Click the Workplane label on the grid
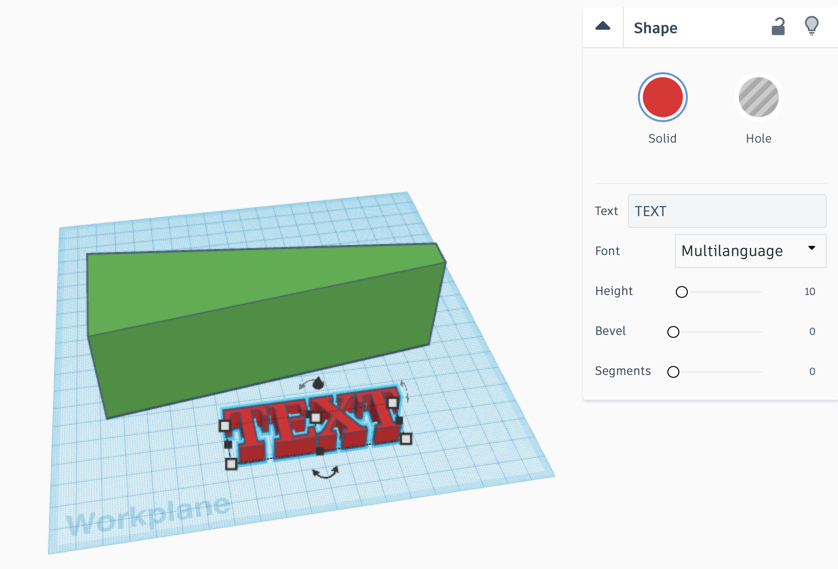This screenshot has height=569, width=838. (x=148, y=514)
